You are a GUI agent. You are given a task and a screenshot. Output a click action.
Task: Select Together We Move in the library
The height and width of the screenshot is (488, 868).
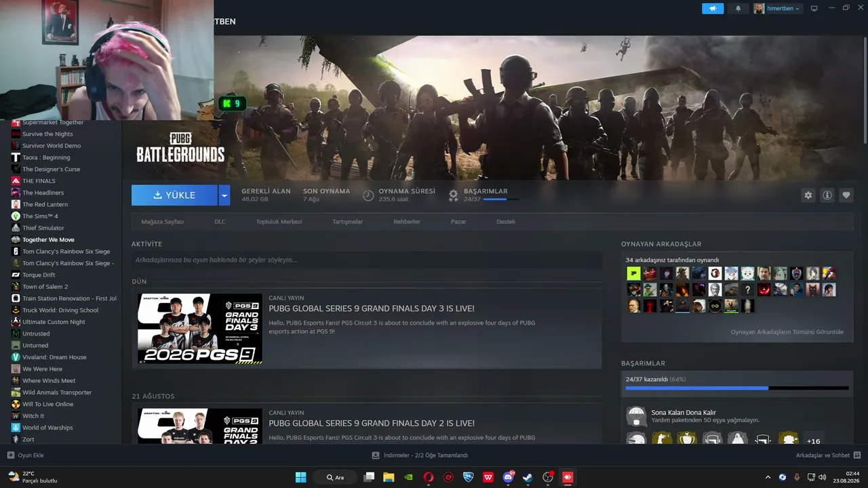[48, 240]
